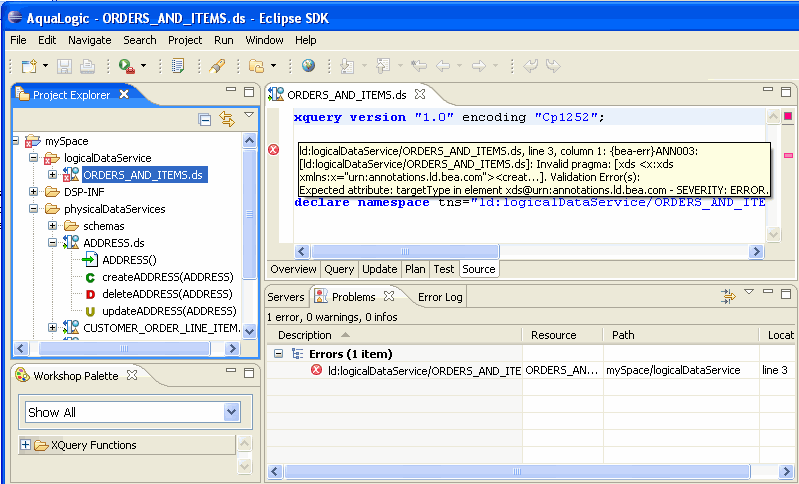Select updateADDRESS(ADDRESS) in tree

169,311
